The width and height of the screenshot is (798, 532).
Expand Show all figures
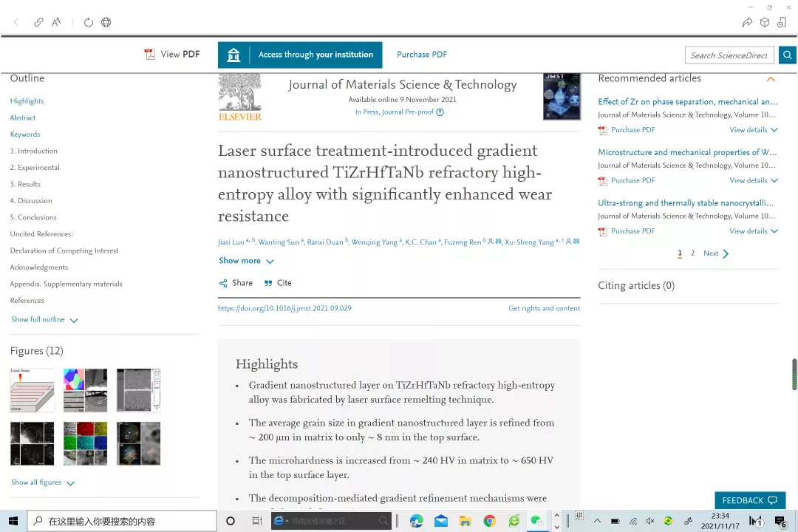[43, 482]
